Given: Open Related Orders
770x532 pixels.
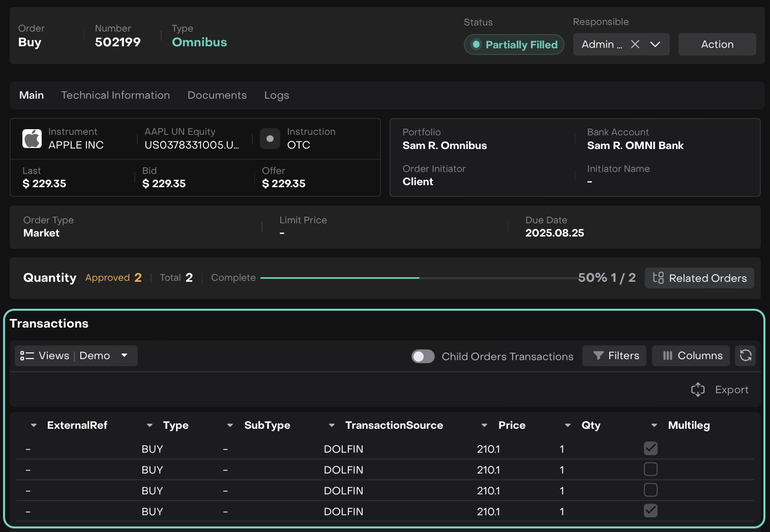Looking at the screenshot, I should pos(699,278).
